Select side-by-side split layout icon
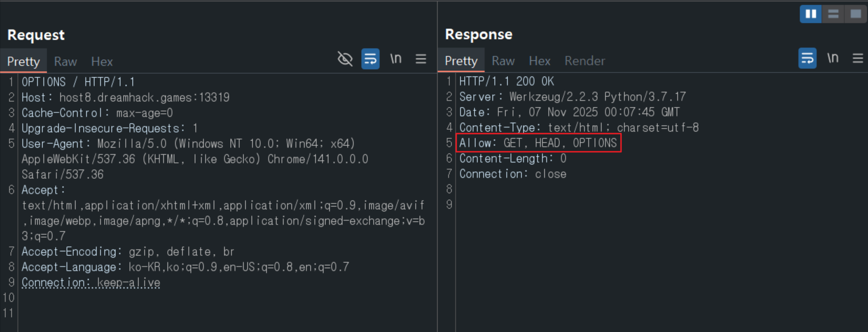Screen dimensions: 868x332 pos(811,14)
